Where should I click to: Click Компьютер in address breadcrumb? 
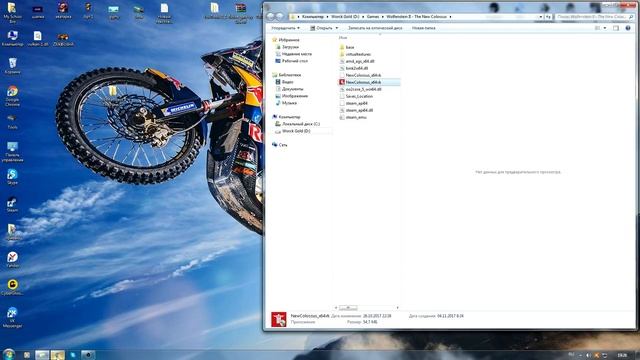point(313,17)
